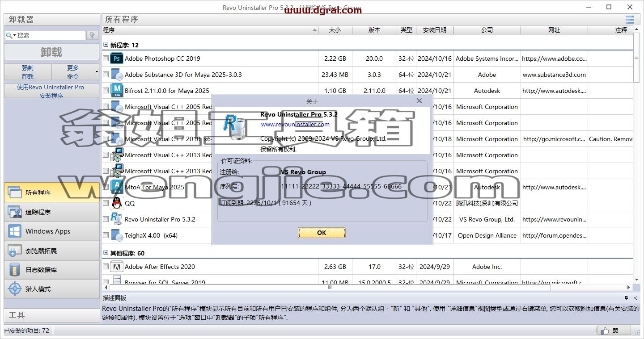Click the Open Design Alliance cell
This screenshot has width=644, height=339.
(487, 235)
